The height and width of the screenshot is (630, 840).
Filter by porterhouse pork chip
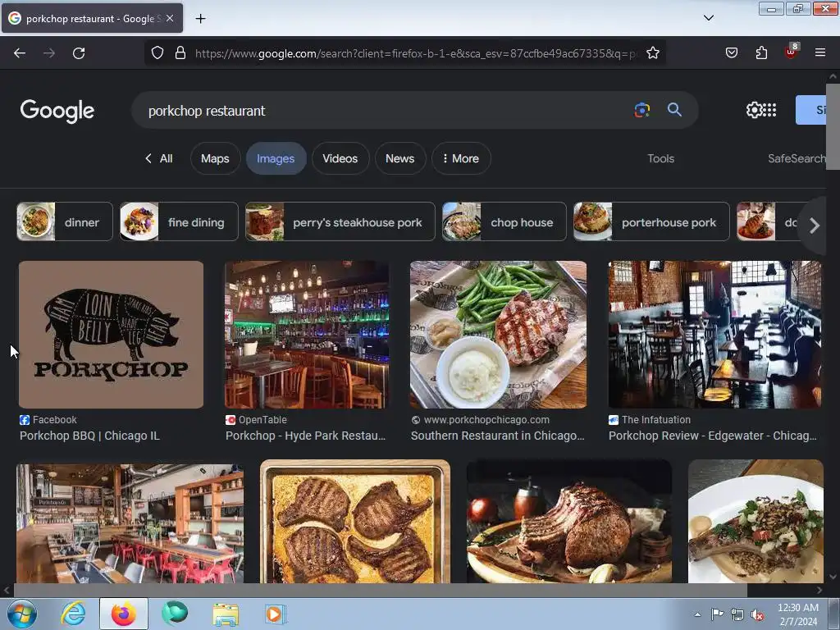(651, 221)
